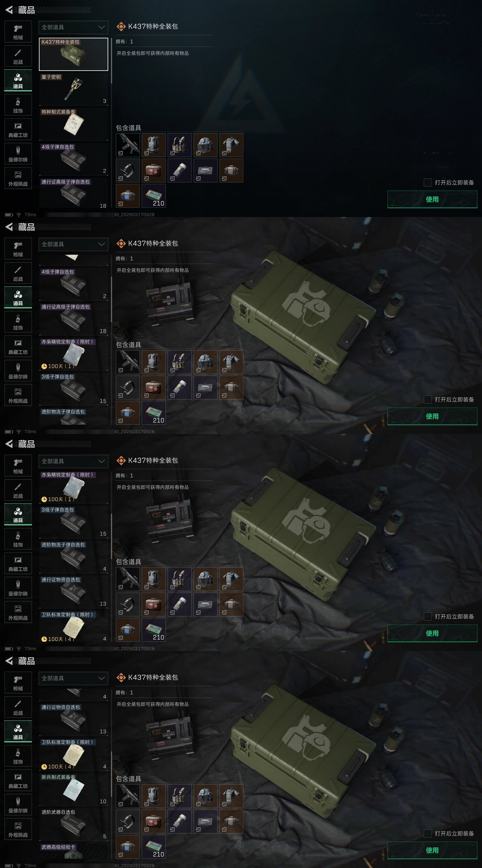Screen dimensions: 482x868
Task: Select the 量子密钥 key item
Action: [74, 89]
